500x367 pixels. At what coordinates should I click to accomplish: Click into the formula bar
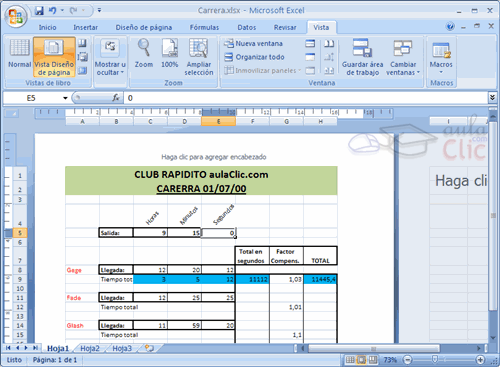pos(306,98)
